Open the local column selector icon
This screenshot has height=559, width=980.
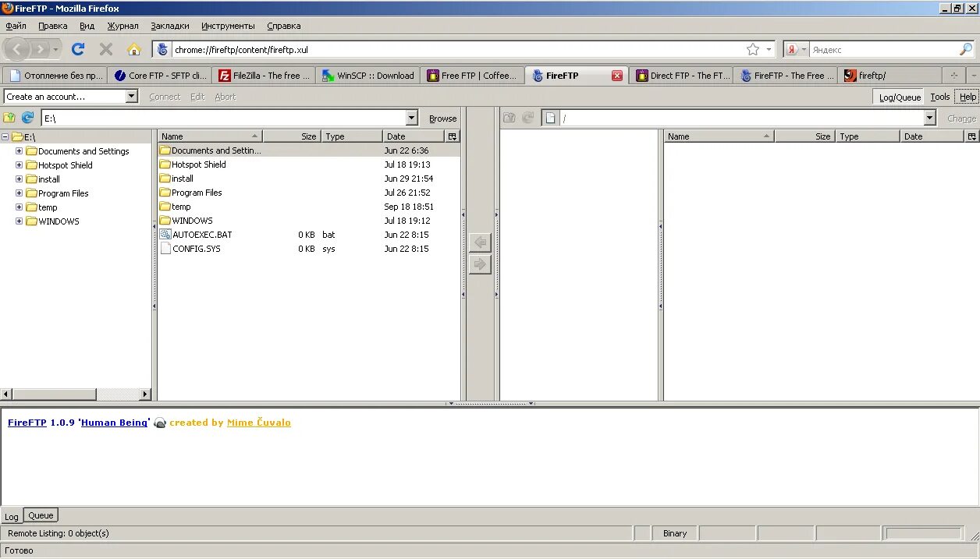(x=452, y=136)
